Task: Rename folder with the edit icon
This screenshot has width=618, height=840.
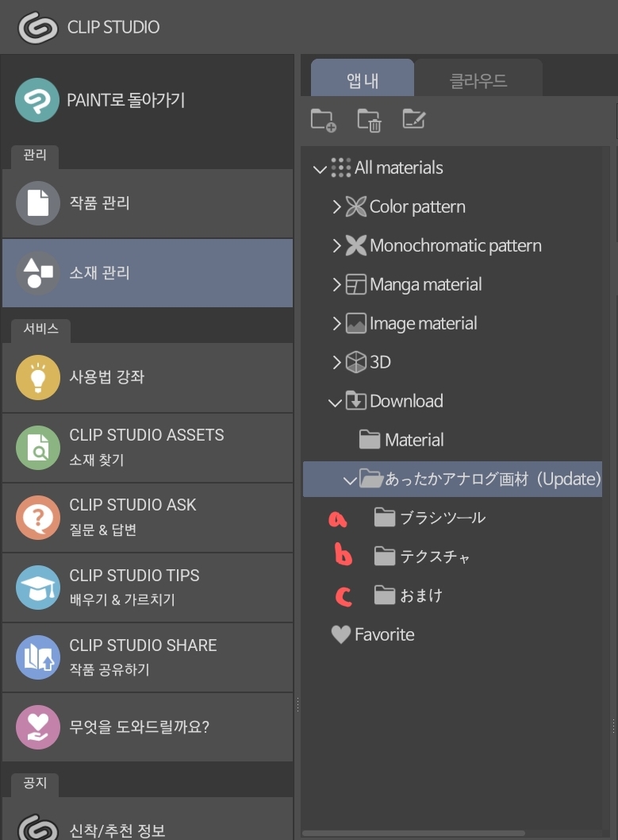Action: [x=413, y=119]
